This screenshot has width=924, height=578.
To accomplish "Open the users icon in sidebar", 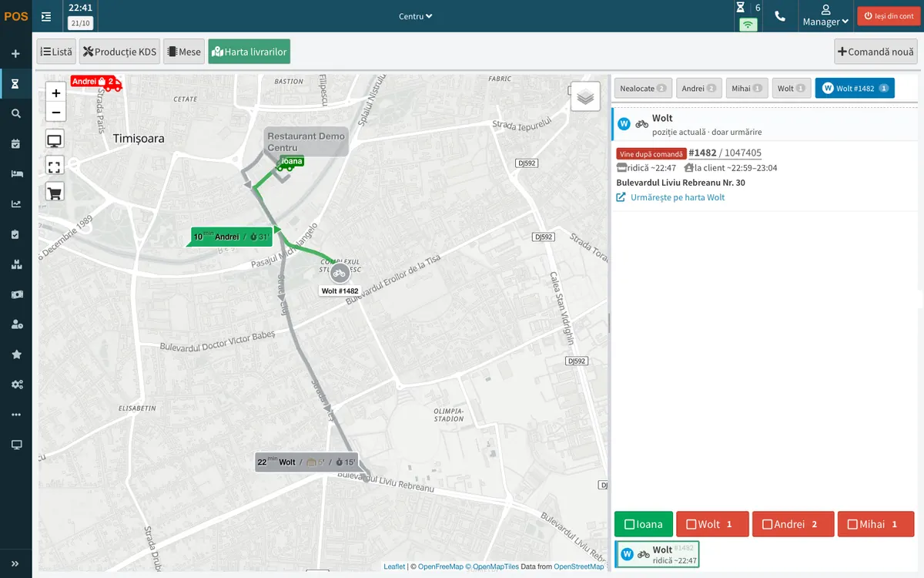I will pos(15,324).
